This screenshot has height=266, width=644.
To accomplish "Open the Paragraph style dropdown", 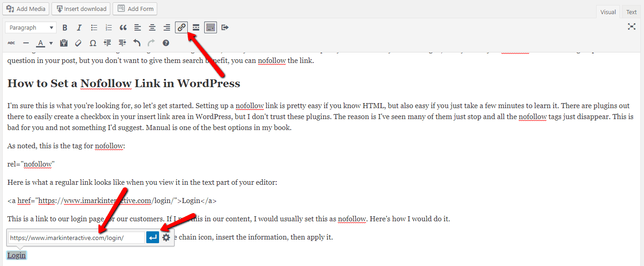I will click(x=30, y=27).
